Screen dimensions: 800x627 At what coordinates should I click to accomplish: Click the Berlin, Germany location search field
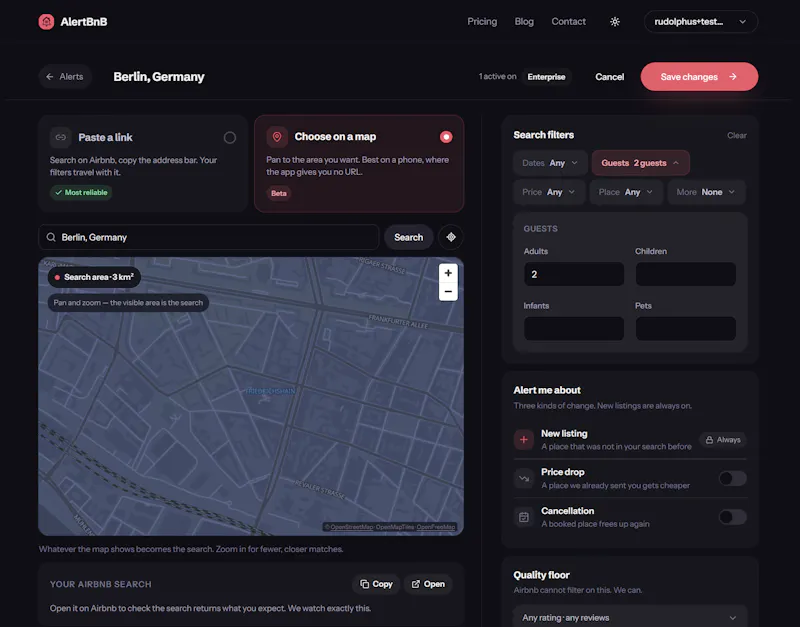(209, 237)
